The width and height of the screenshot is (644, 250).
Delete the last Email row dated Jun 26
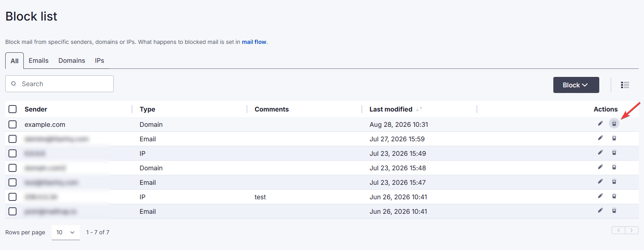(614, 211)
